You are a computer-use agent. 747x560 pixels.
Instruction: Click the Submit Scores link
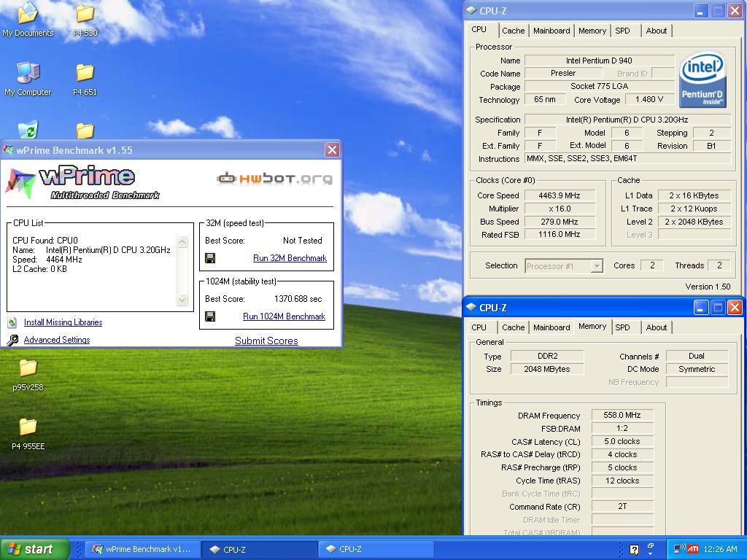(266, 341)
